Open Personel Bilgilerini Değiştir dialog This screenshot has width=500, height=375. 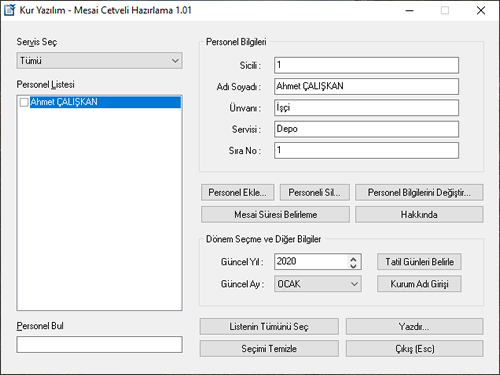click(419, 193)
